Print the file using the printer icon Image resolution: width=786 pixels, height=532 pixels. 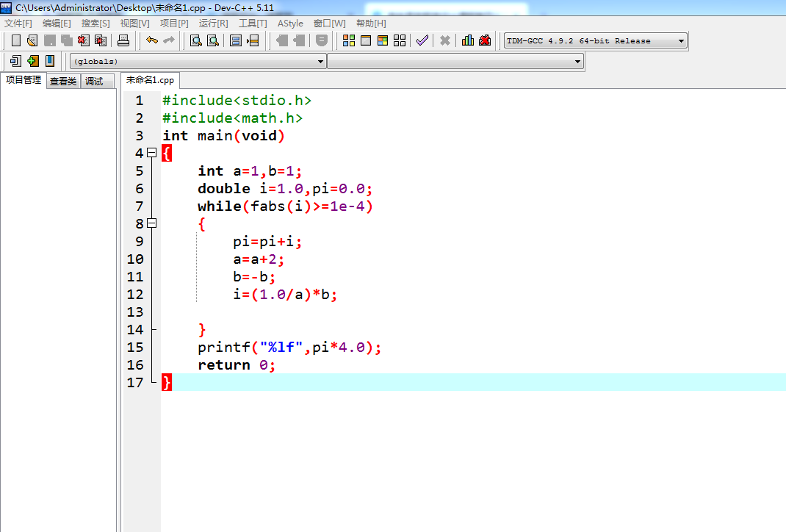click(x=123, y=40)
